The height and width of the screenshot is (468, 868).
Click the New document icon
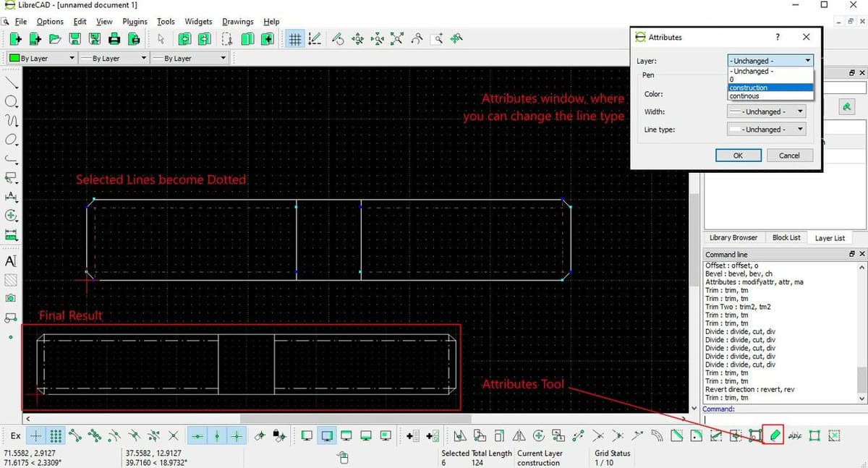coord(15,40)
